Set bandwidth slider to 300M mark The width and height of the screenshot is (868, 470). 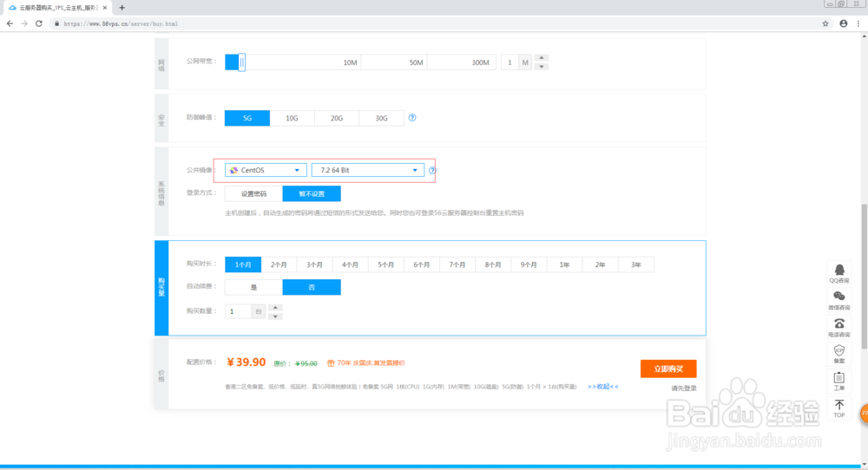pyautogui.click(x=481, y=63)
